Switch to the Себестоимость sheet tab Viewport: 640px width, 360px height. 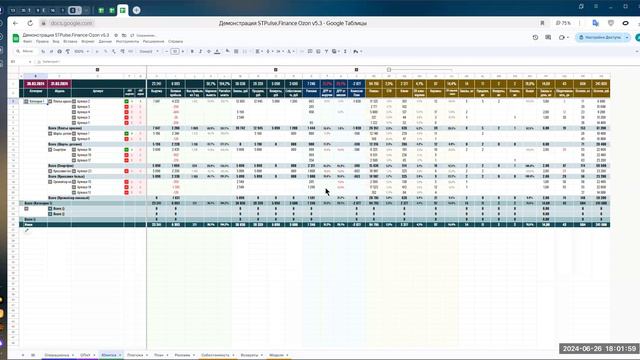[x=216, y=355]
